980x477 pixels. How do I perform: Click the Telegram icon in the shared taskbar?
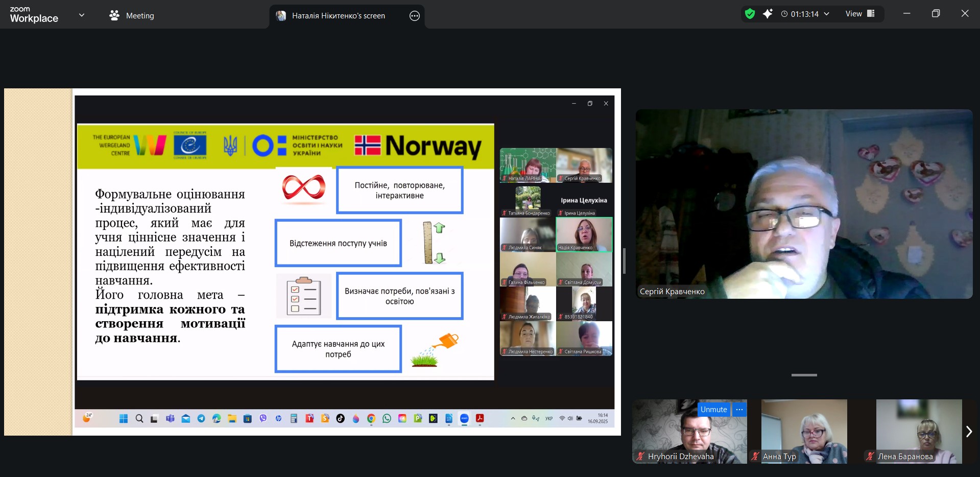(201, 419)
